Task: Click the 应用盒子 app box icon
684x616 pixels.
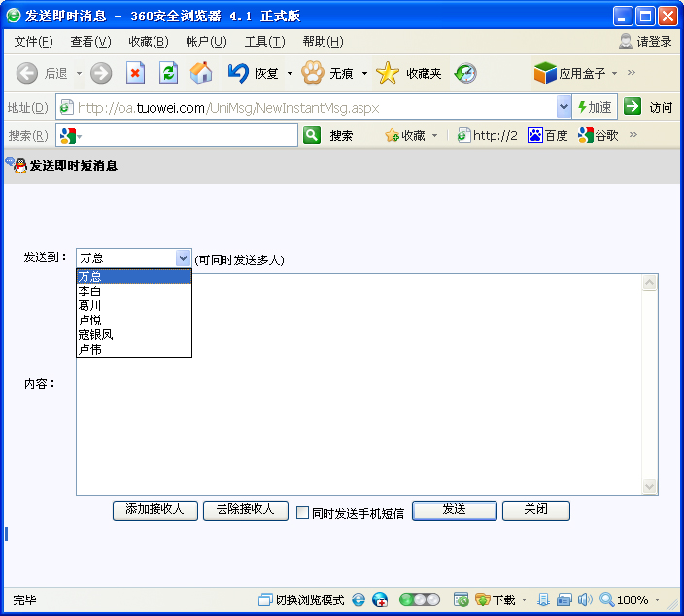Action: 545,73
